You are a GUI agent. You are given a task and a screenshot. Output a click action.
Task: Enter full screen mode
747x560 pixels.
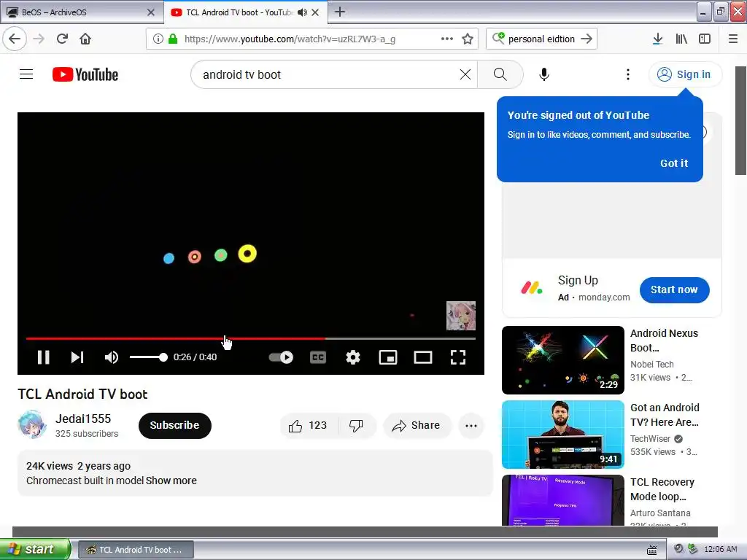[458, 357]
